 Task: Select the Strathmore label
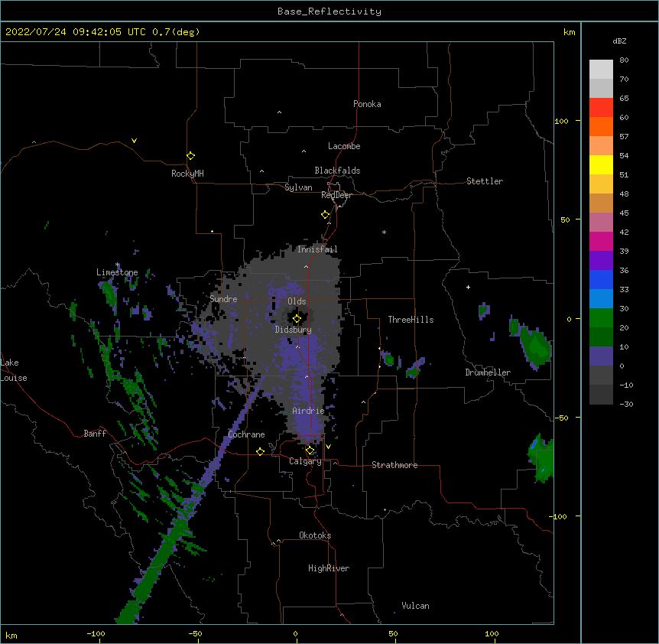coord(394,465)
